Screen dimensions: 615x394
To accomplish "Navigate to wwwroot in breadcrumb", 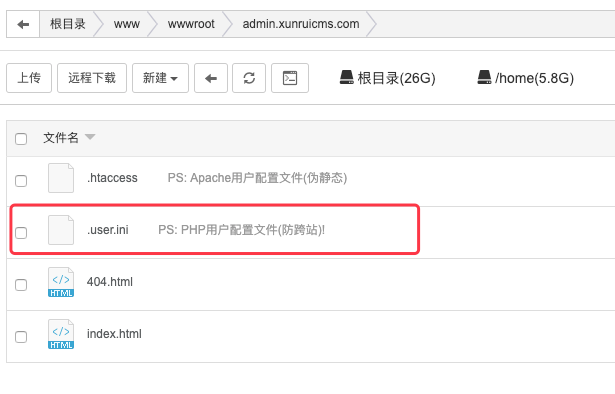I will [x=191, y=24].
